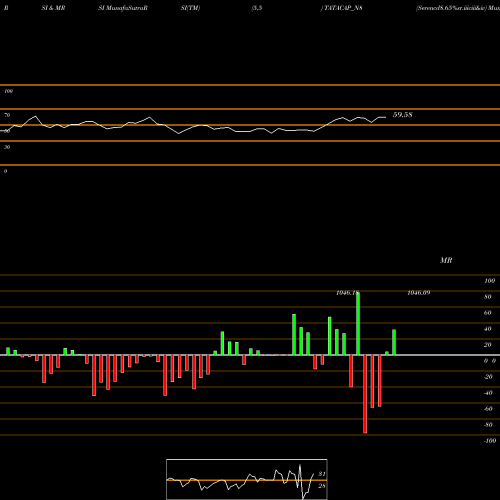Screen dimensions: 500x500
Task: Click the 80 label on MR axis
Action: coord(488,297)
